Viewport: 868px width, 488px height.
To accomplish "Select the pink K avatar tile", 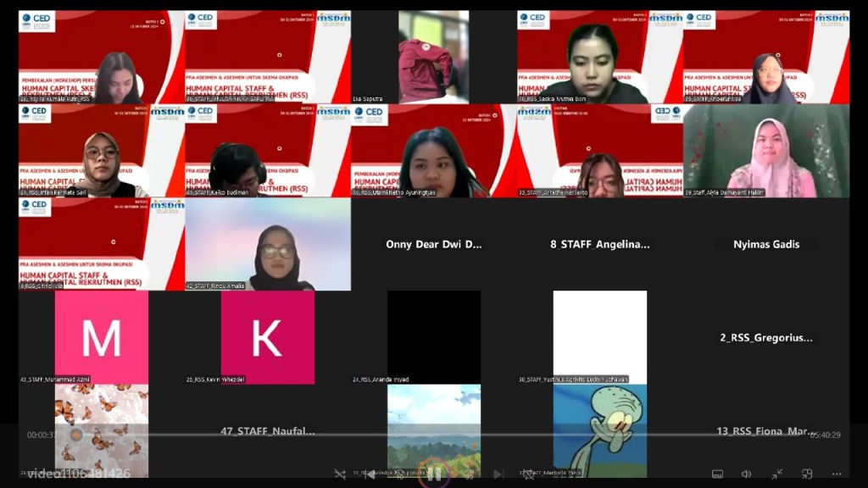I will point(268,337).
